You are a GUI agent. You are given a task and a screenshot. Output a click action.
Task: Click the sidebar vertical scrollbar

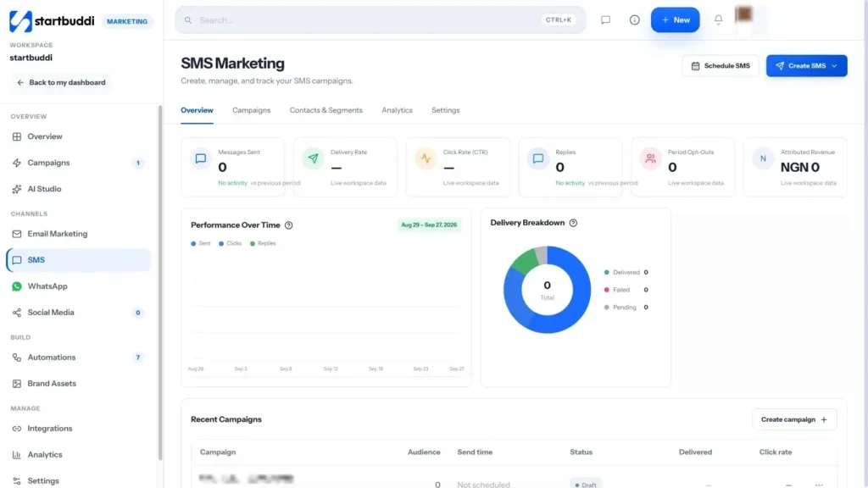pyautogui.click(x=160, y=282)
